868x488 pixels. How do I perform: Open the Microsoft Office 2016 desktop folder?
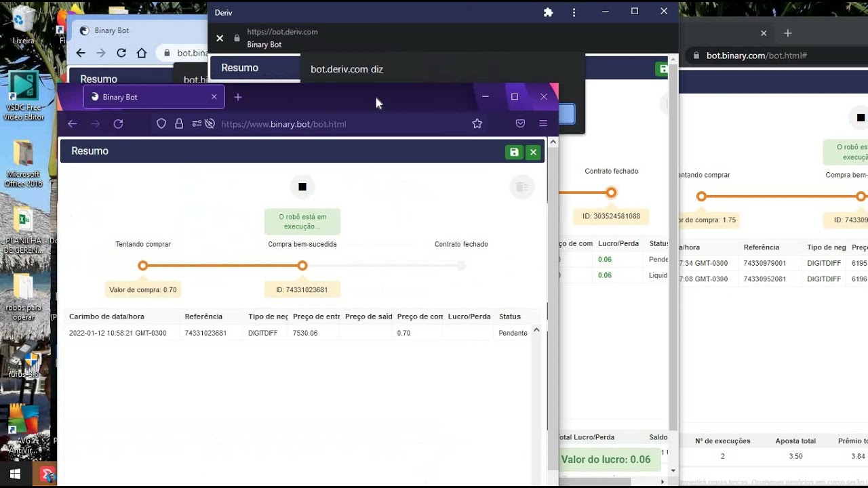coord(23,164)
